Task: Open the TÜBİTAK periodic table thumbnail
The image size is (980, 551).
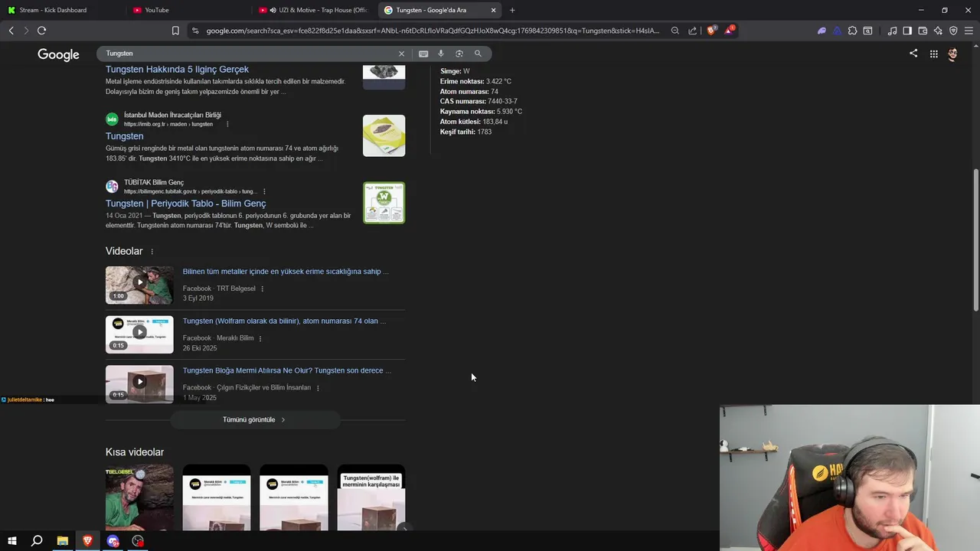Action: coord(384,203)
